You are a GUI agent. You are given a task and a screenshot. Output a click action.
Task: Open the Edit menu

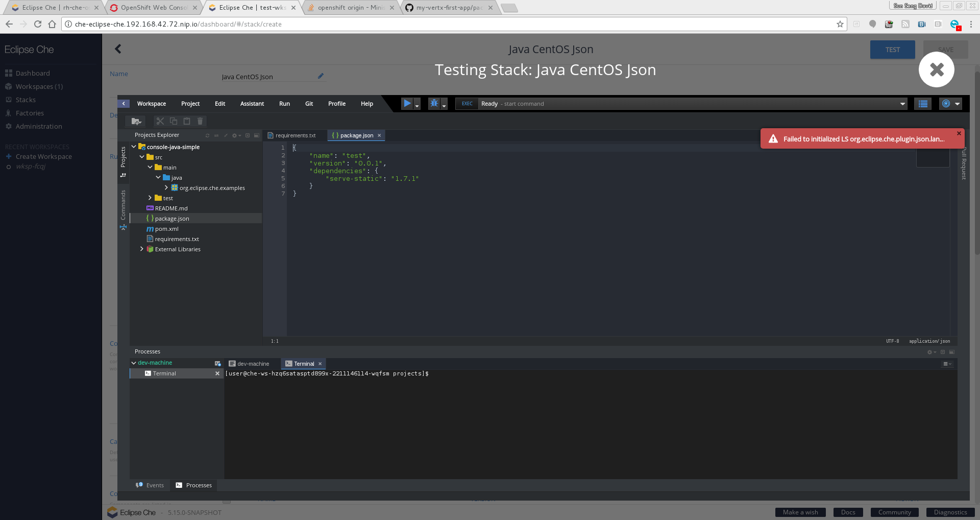point(220,104)
